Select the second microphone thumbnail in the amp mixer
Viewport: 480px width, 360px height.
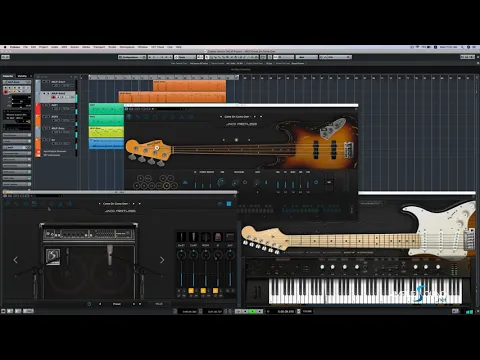point(193,237)
